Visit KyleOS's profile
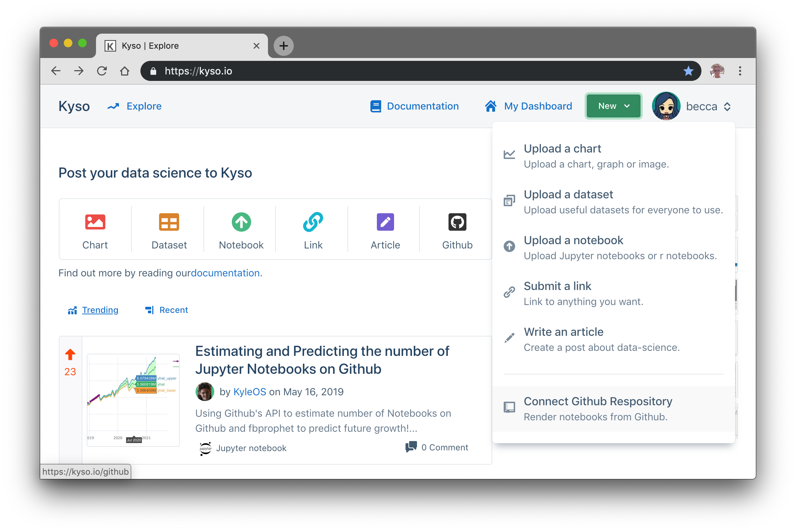The width and height of the screenshot is (796, 532). point(250,392)
